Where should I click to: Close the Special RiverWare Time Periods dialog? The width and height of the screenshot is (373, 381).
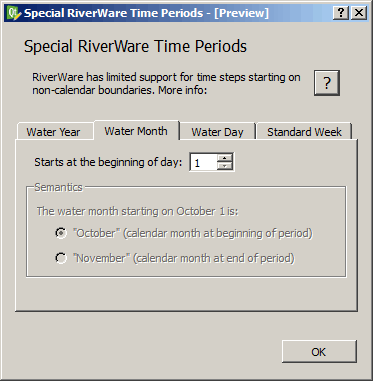(x=359, y=13)
